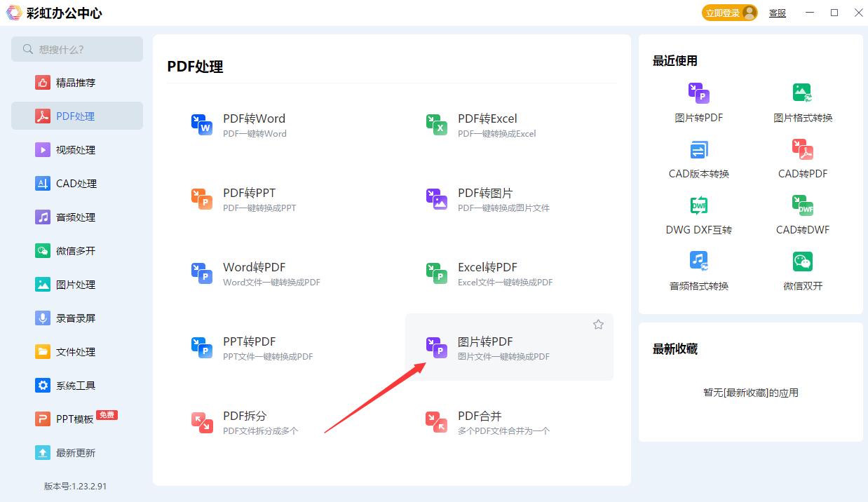Open 音频格式转换 from recent used
The image size is (868, 502).
(x=698, y=262)
